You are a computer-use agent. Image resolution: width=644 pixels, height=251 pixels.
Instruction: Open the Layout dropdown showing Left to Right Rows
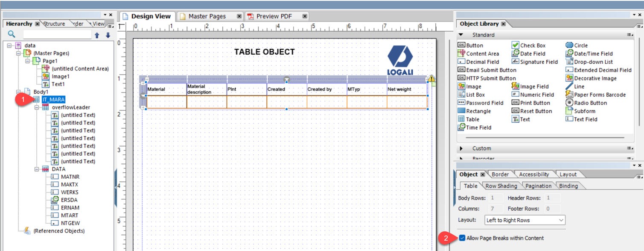pos(525,220)
